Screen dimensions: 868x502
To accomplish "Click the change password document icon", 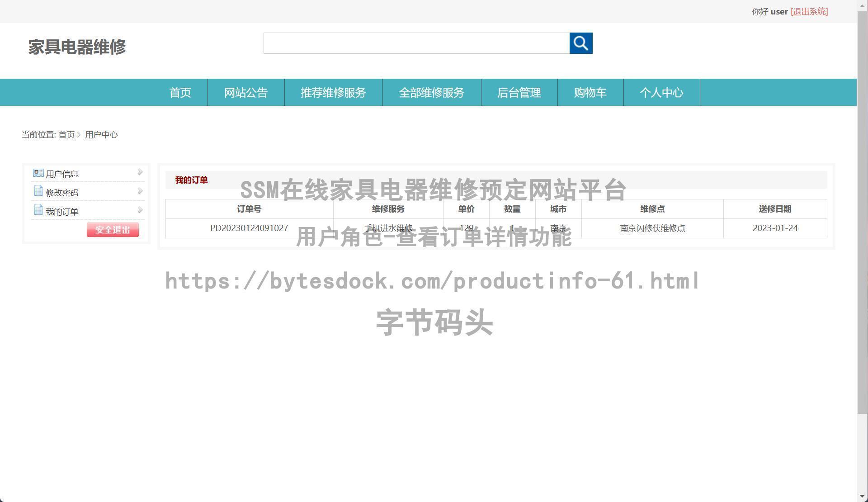I will click(x=38, y=191).
